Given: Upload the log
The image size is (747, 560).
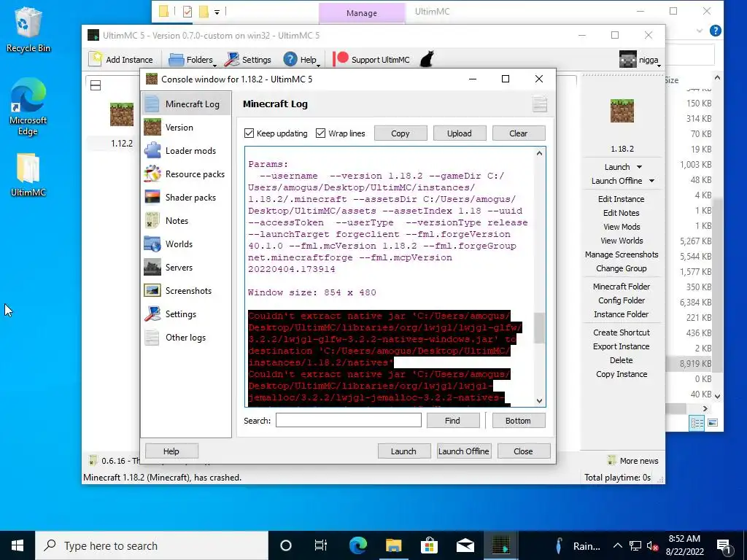Looking at the screenshot, I should [x=460, y=133].
